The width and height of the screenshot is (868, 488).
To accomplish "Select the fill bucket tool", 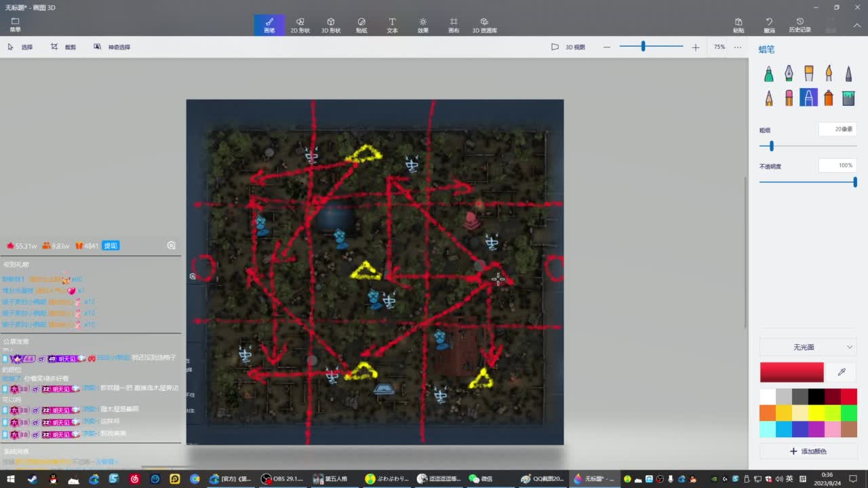I will point(848,98).
